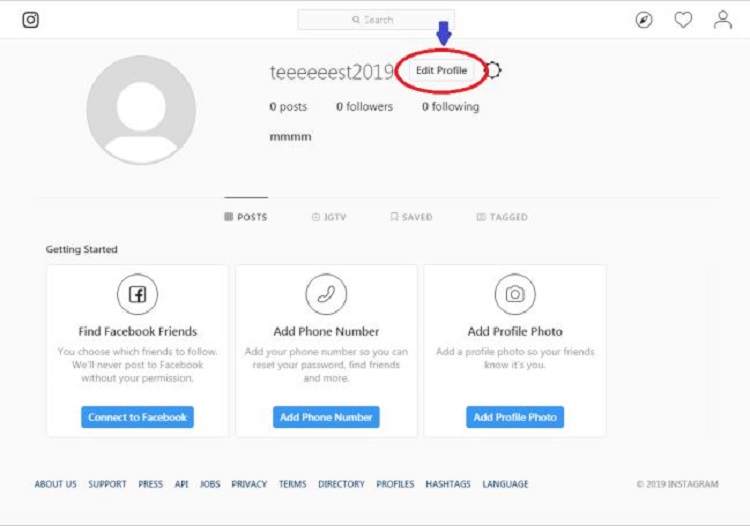Click the Connect to Facebook button
750x526 pixels.
coord(137,417)
